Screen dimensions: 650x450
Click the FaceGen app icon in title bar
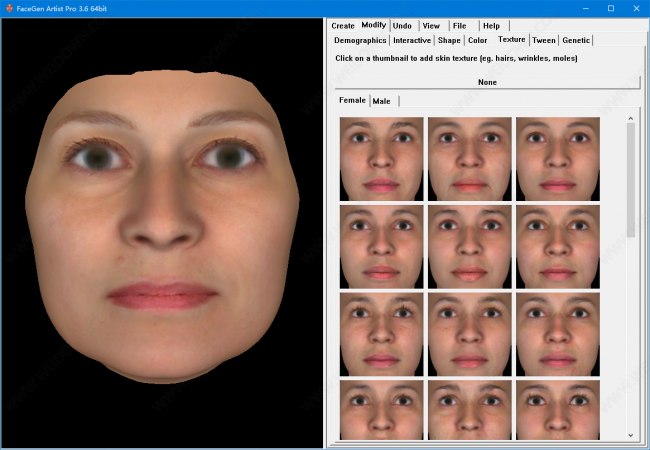(x=9, y=8)
